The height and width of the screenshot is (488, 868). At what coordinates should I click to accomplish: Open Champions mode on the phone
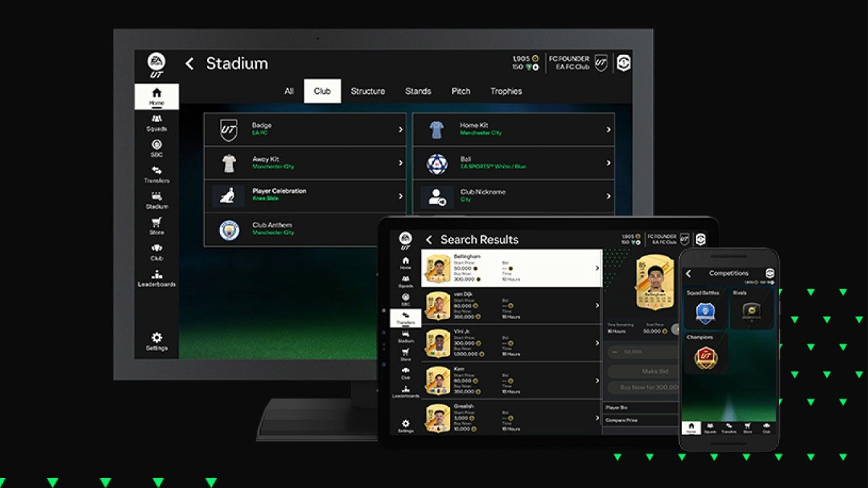pos(705,354)
